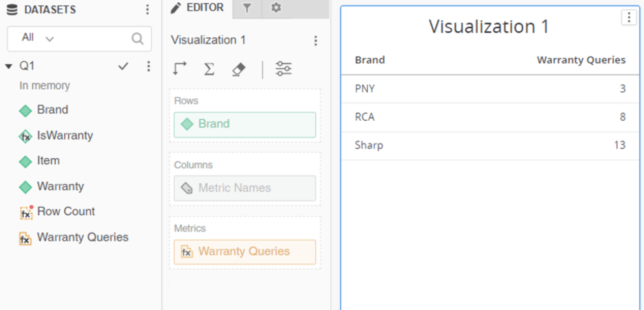Click the eraser clear icon

point(238,69)
